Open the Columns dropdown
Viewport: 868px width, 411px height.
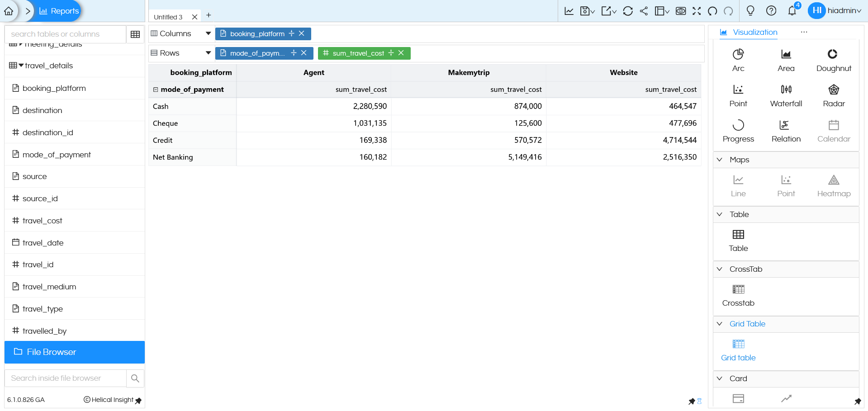click(x=208, y=33)
